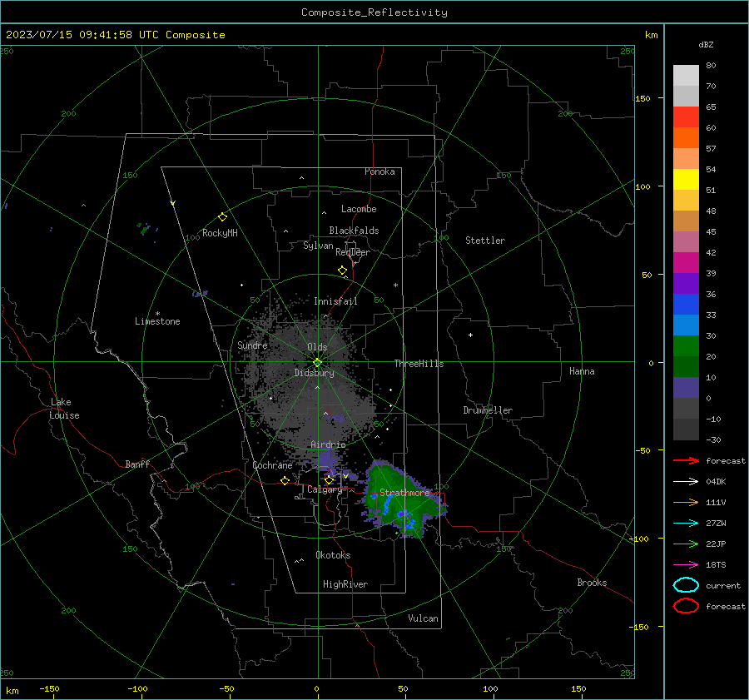The image size is (749, 700).
Task: Click the Sundre city label
Action: [252, 345]
